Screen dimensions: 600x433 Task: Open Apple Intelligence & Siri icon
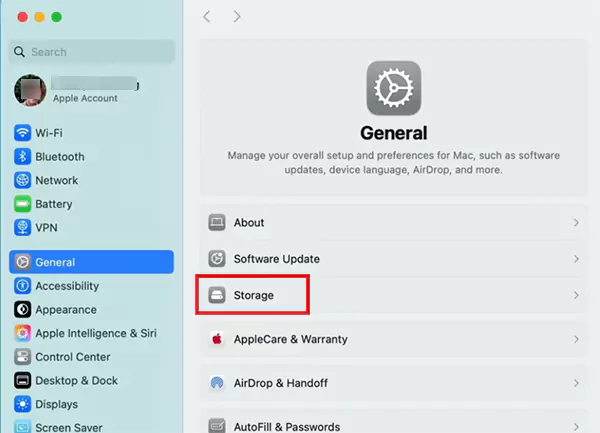[x=22, y=333]
